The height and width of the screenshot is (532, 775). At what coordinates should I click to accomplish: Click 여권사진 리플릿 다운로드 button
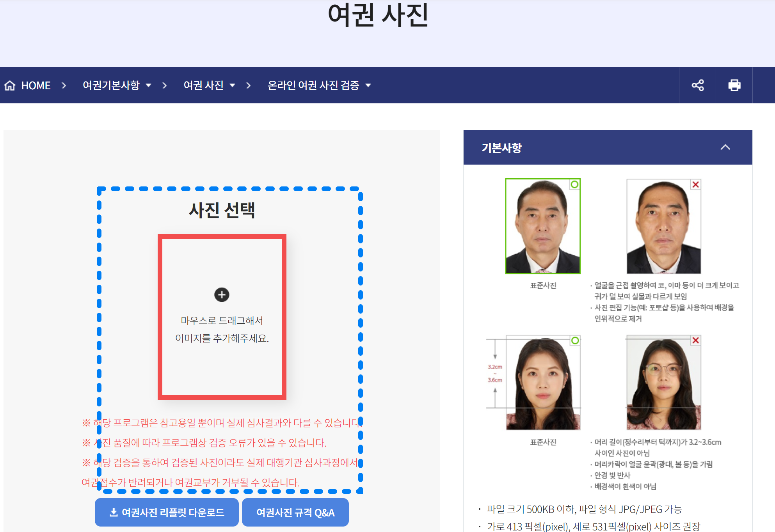167,512
